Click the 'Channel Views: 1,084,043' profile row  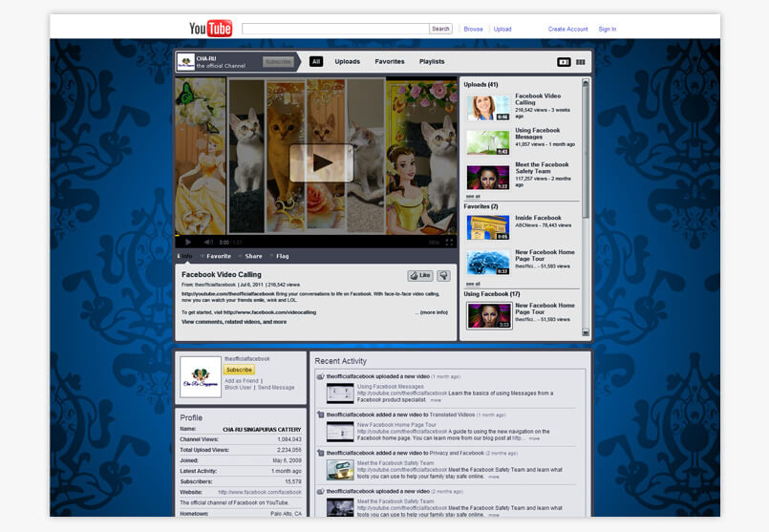point(241,439)
